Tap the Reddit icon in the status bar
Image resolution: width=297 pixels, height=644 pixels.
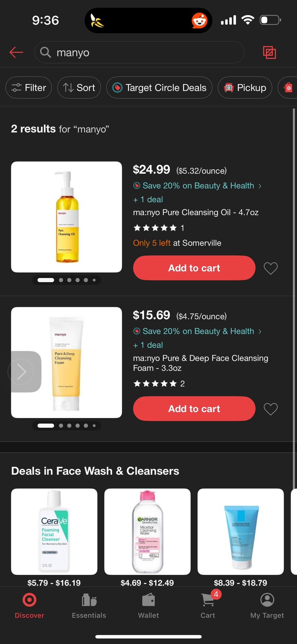click(x=199, y=21)
